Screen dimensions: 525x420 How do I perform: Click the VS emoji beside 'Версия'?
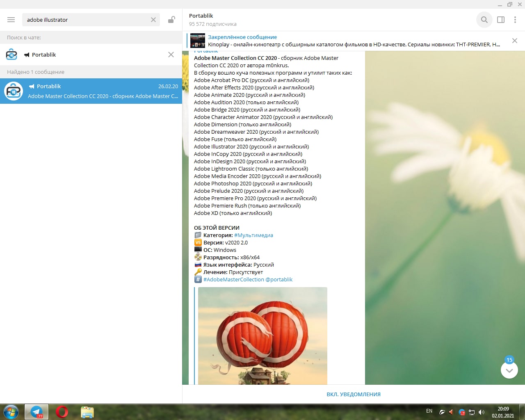pyautogui.click(x=198, y=243)
